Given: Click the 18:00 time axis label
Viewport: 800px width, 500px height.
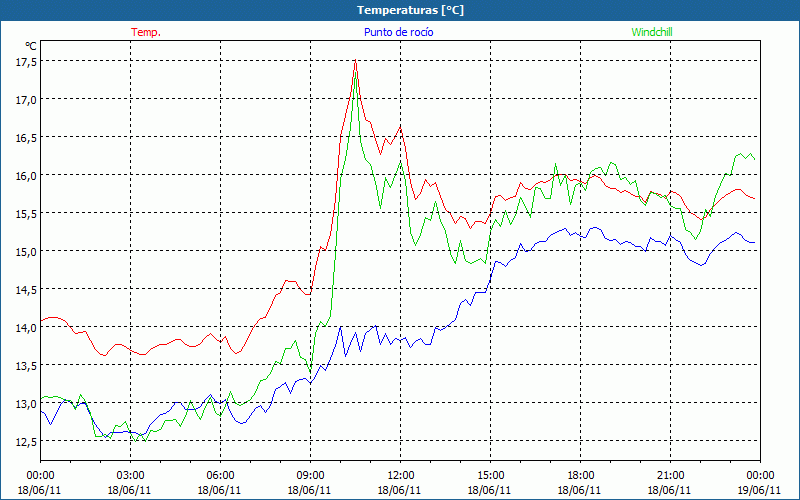Looking at the screenshot, I should [x=580, y=476].
